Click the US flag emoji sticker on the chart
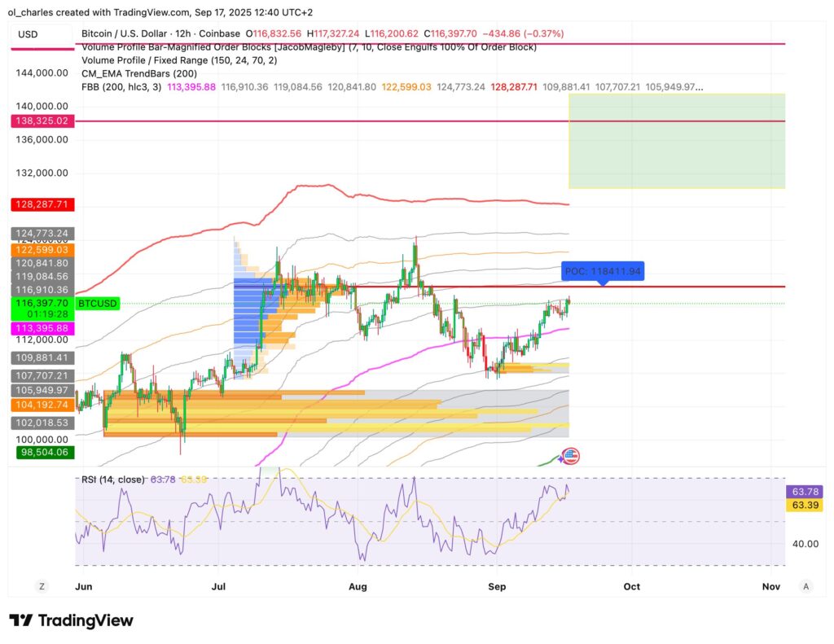834x644 pixels. pyautogui.click(x=573, y=456)
